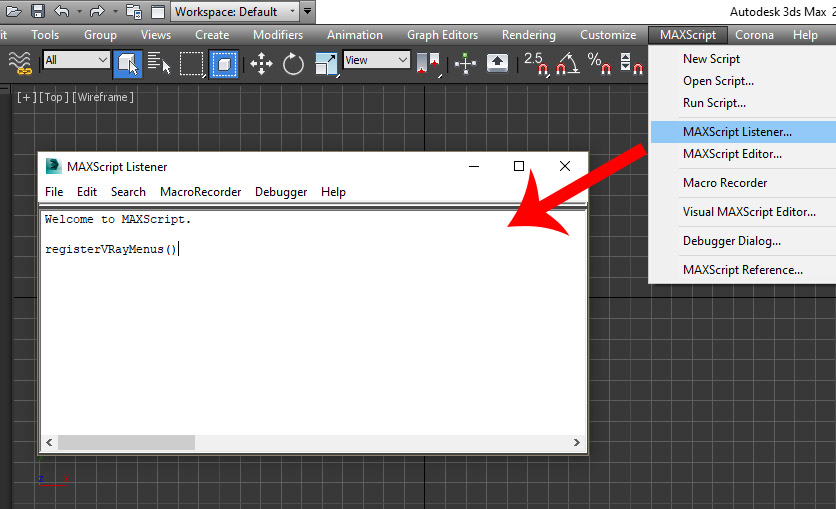836x509 pixels.
Task: Toggle Angle Snap
Action: 567,64
